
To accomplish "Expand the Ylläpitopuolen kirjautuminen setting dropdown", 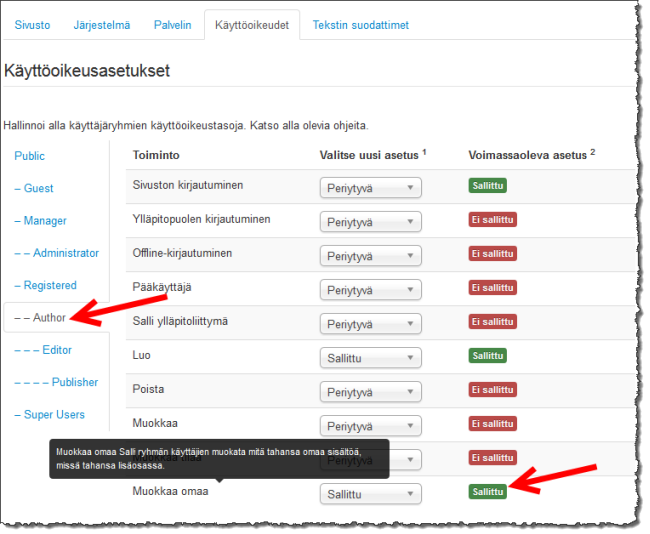I will pyautogui.click(x=370, y=222).
